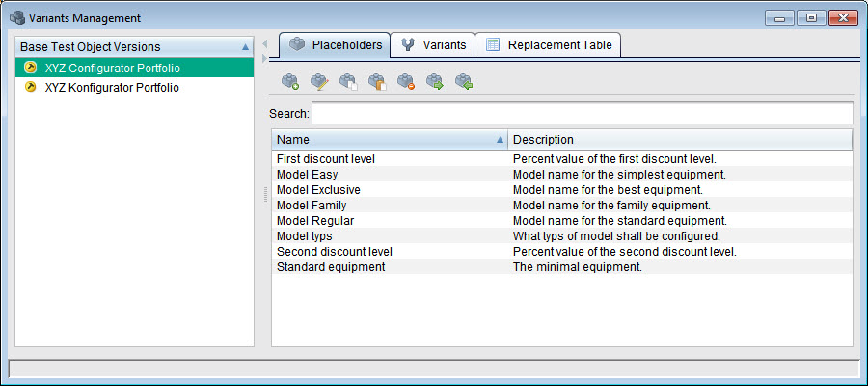Select XYZ Configurator Portfolio in the list
The image size is (868, 386).
coord(134,68)
